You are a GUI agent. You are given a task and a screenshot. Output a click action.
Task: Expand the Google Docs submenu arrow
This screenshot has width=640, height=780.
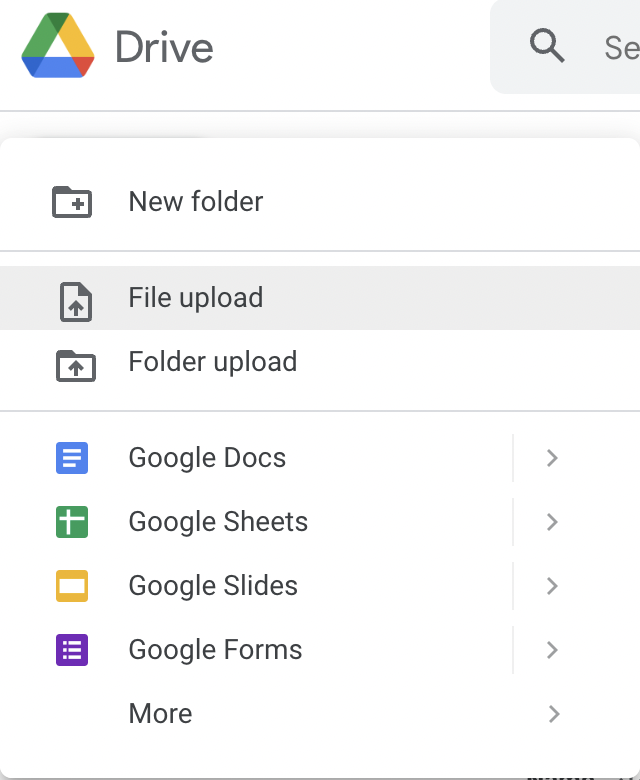pyautogui.click(x=552, y=458)
